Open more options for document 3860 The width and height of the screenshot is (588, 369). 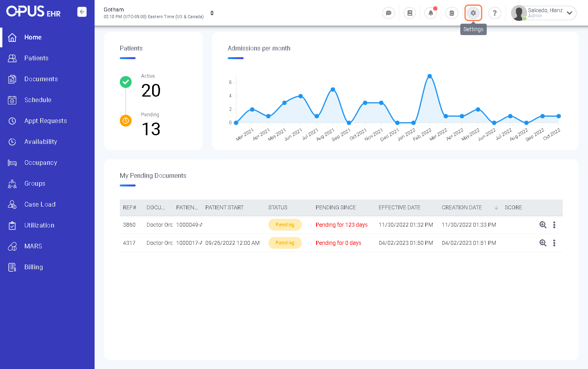554,225
